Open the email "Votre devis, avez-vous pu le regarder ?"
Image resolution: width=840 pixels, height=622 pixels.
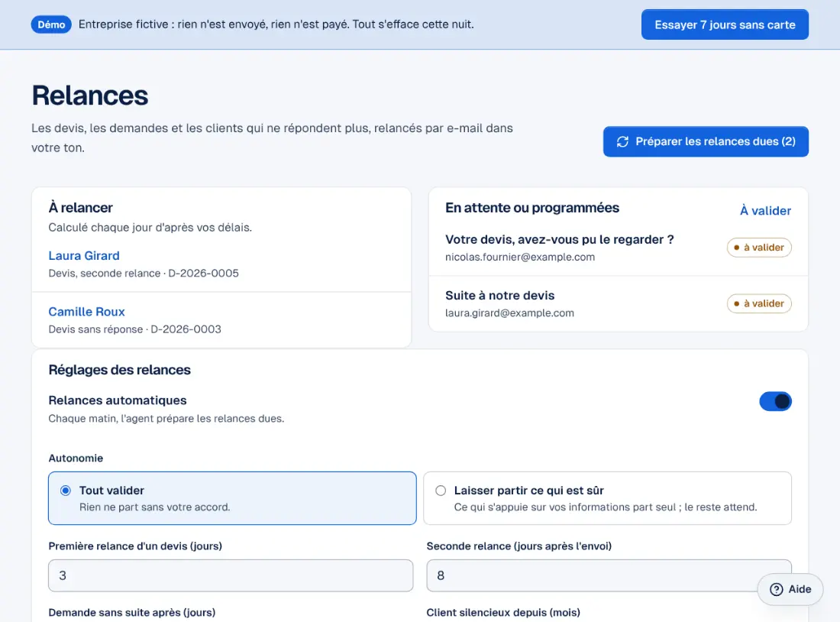coord(559,240)
